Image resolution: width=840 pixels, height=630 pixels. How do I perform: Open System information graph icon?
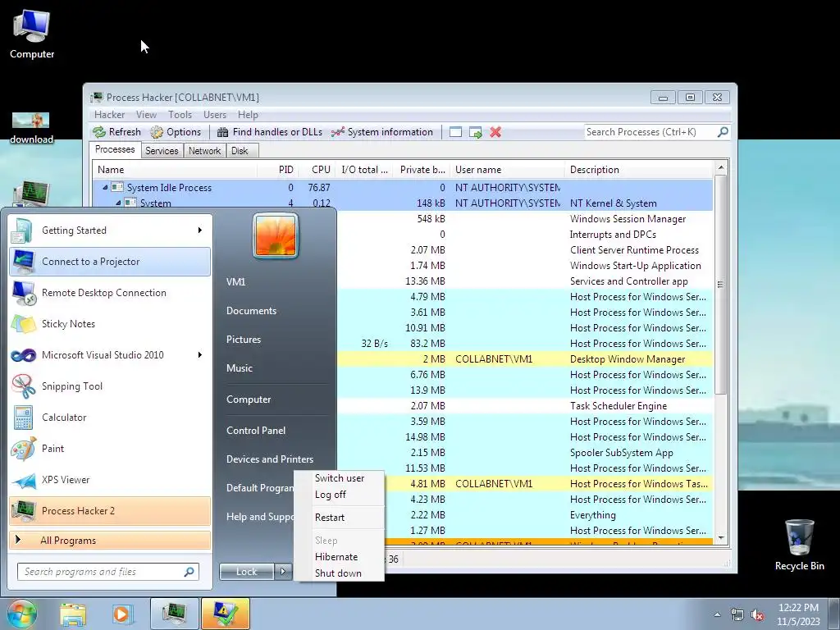coord(337,132)
